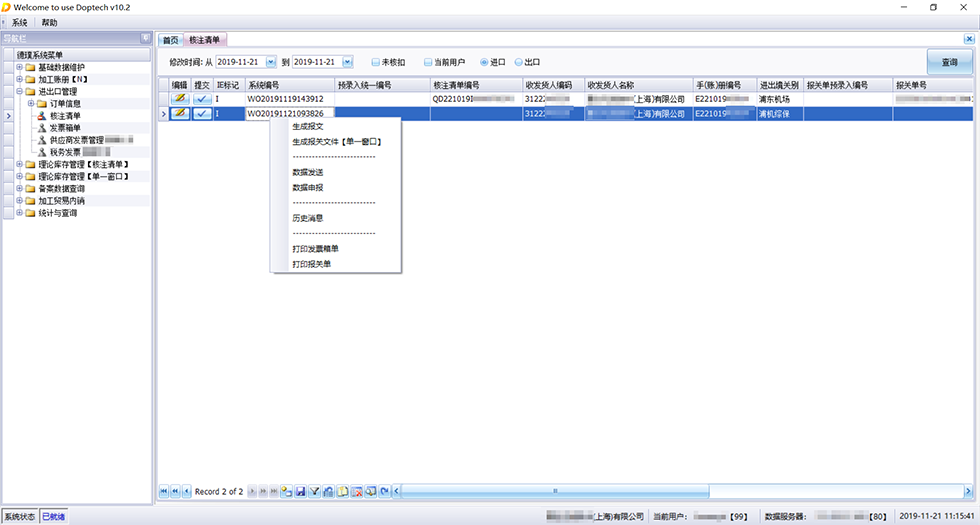Expand the 统计与查询 tree node
The height and width of the screenshot is (525, 980).
tap(19, 212)
